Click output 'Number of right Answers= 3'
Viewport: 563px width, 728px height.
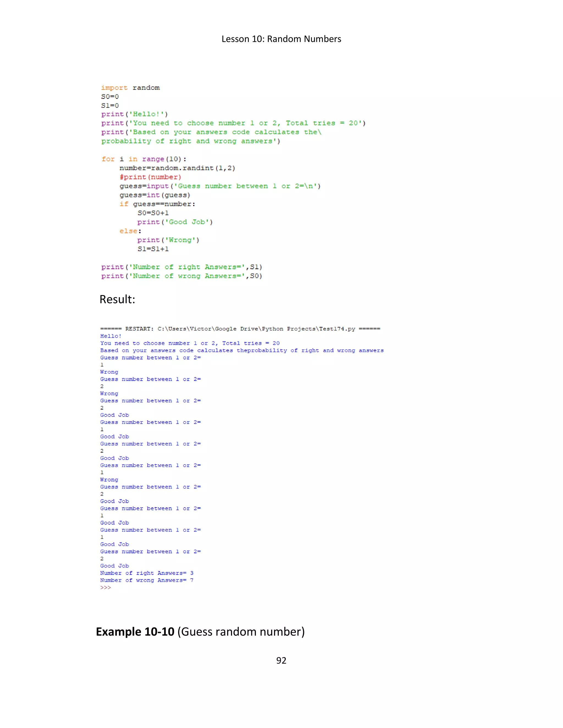[x=147, y=573]
